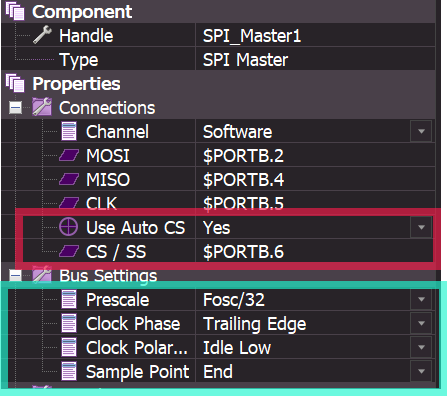Open the Sample Point End dropdown
Image resolution: width=447 pixels, height=396 pixels.
421,371
